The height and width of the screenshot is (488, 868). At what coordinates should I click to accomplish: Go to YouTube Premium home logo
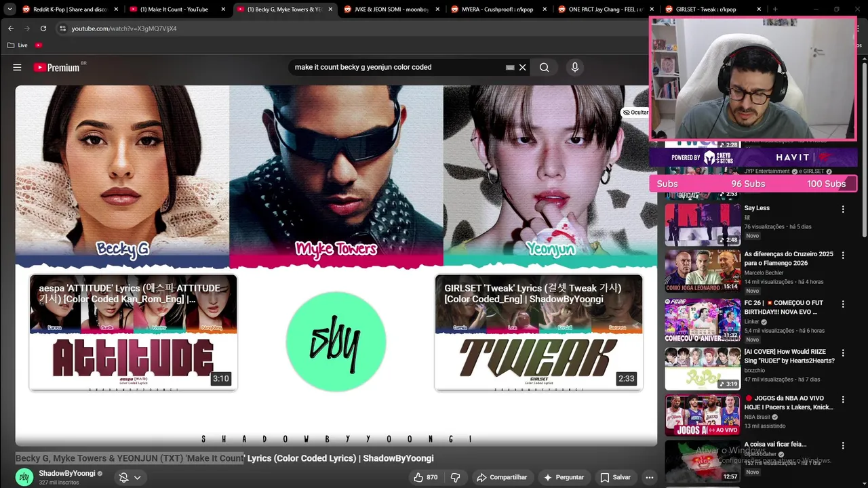(58, 67)
